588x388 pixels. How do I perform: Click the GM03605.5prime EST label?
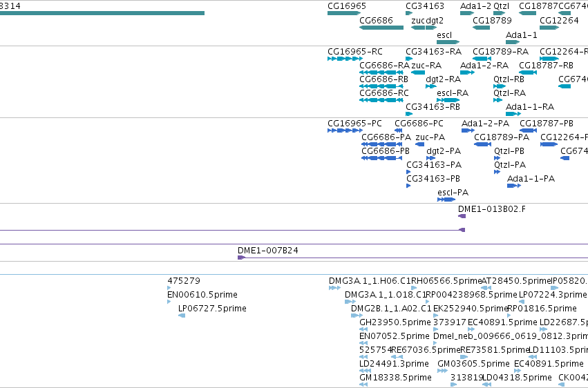pyautogui.click(x=473, y=364)
